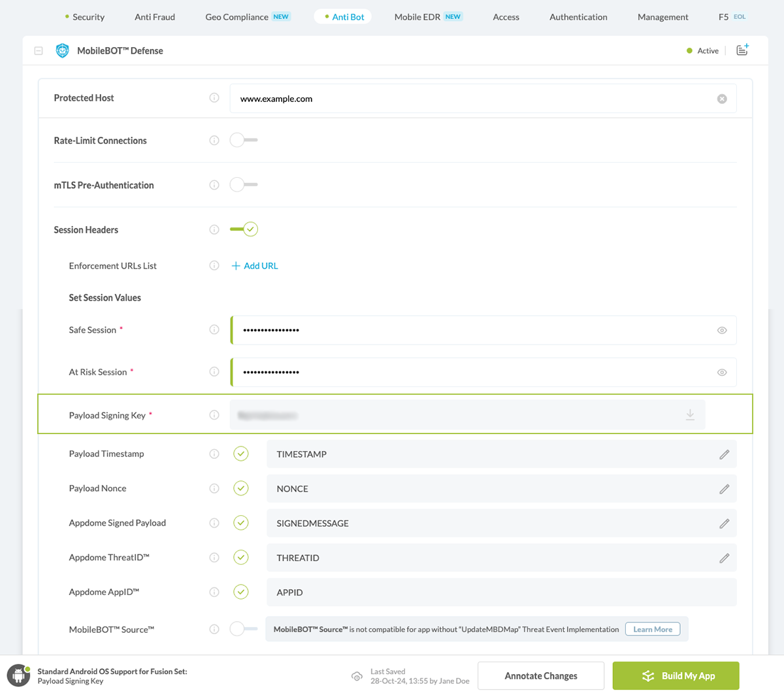Clear the Protected Host field
This screenshot has height=693, width=784.
tap(722, 99)
